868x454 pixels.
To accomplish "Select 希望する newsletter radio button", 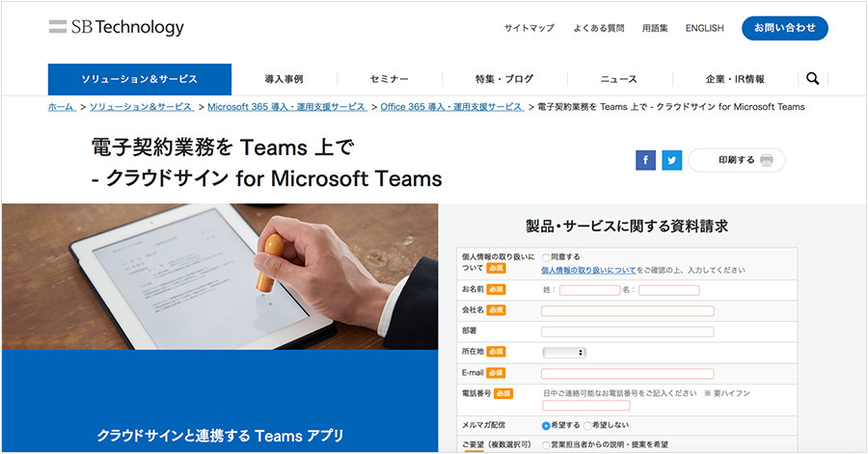I will point(546,426).
